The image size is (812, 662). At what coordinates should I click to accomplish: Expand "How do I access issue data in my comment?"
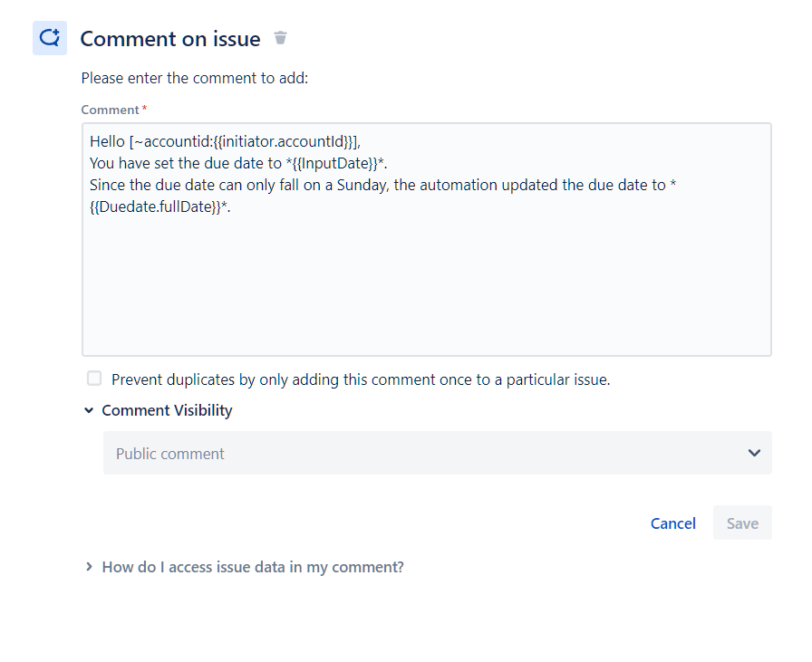252,566
